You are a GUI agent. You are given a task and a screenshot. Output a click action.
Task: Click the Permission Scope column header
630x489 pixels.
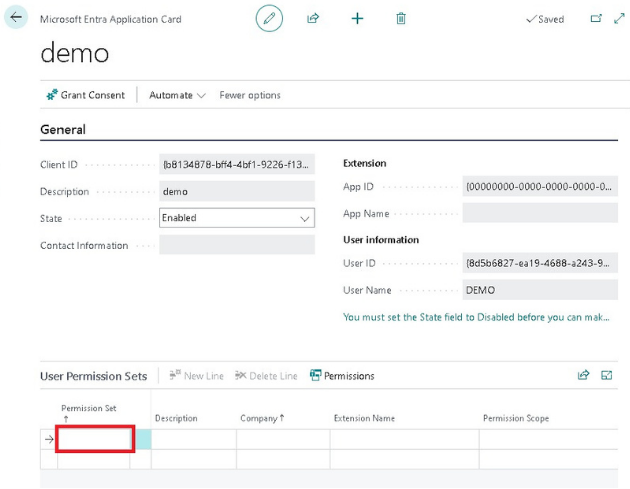(516, 418)
